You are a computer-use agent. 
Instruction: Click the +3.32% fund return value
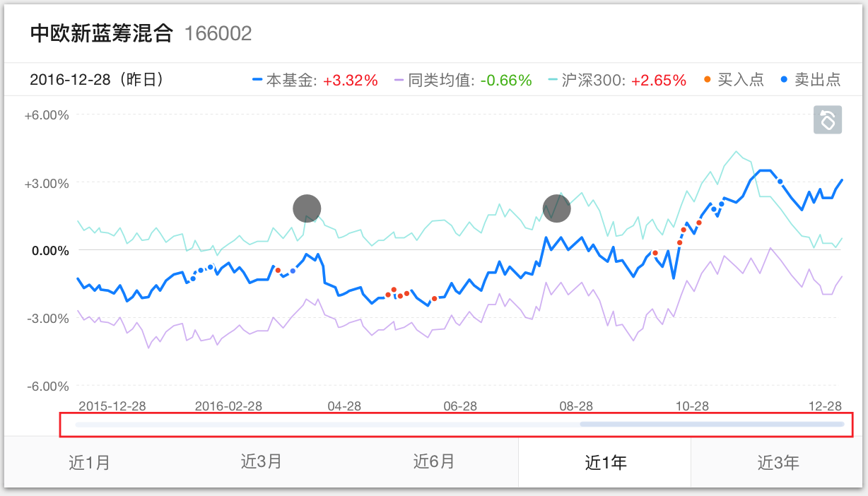(x=351, y=80)
